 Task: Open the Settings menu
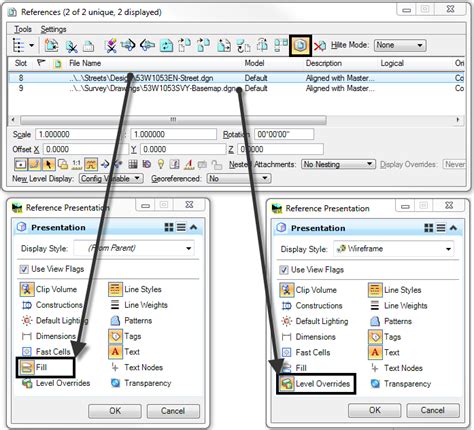pyautogui.click(x=53, y=29)
